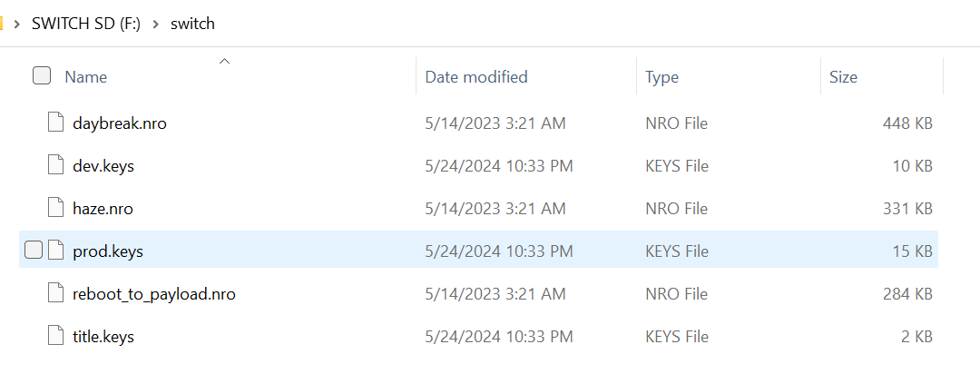The width and height of the screenshot is (980, 374).
Task: Open the chevron before SWITCH SD (F:)
Action: [17, 25]
